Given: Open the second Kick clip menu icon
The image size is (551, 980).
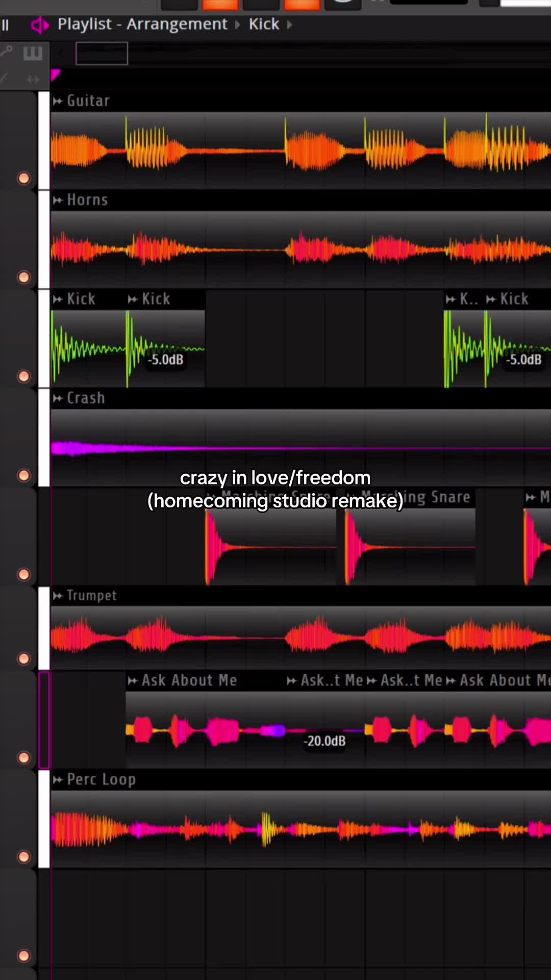Looking at the screenshot, I should click(x=133, y=299).
